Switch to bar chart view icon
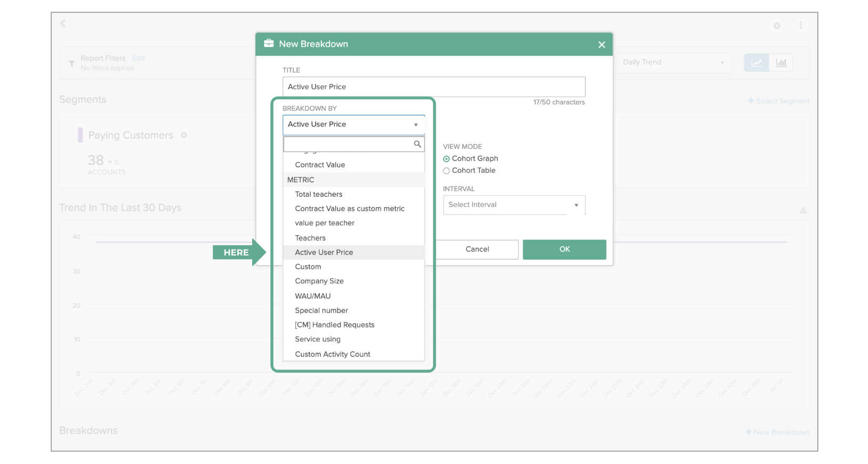This screenshot has height=464, width=868. click(781, 62)
